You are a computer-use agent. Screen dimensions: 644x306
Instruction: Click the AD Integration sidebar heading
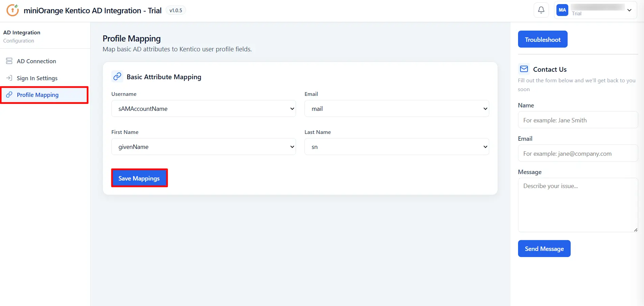point(22,32)
